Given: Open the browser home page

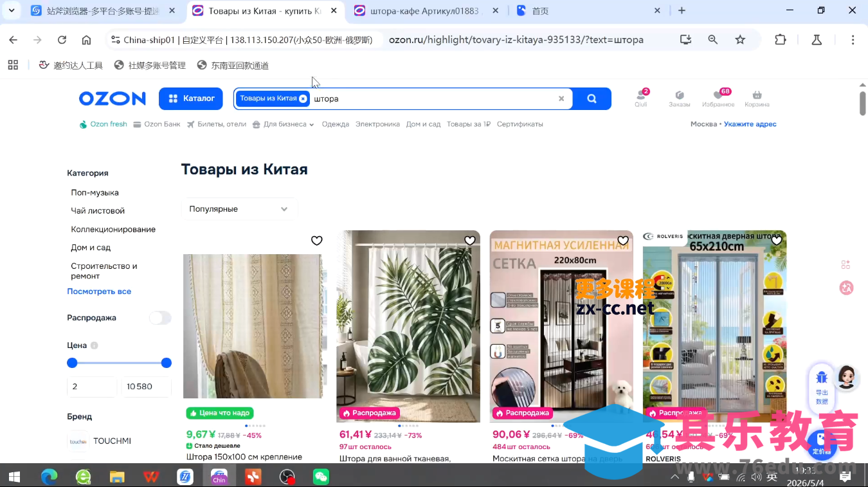Looking at the screenshot, I should [x=86, y=40].
